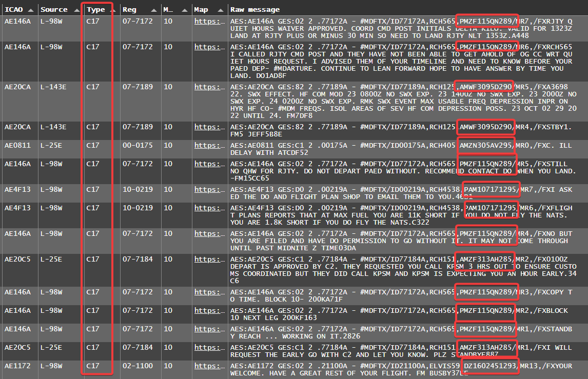The image size is (588, 379).
Task: Select L-98W source cell in AE1172 row
Action: point(51,366)
